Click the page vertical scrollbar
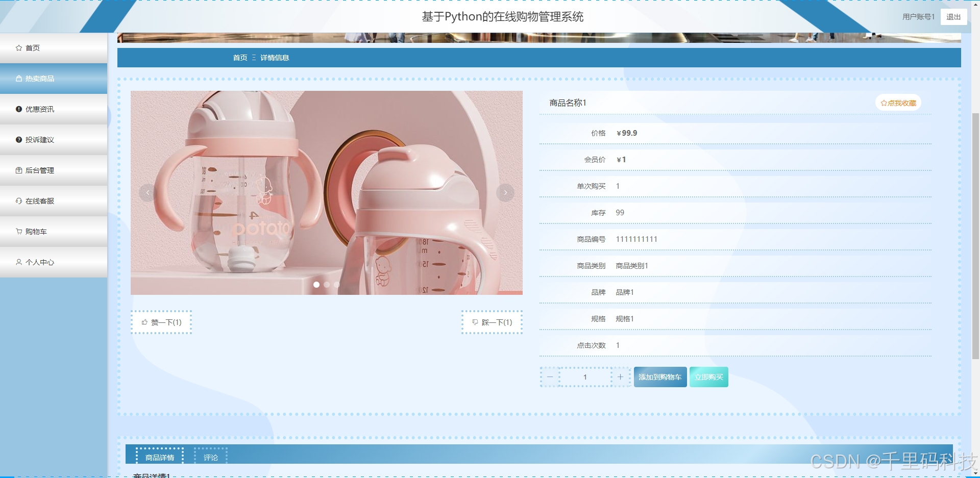This screenshot has width=980, height=478. coord(975,236)
